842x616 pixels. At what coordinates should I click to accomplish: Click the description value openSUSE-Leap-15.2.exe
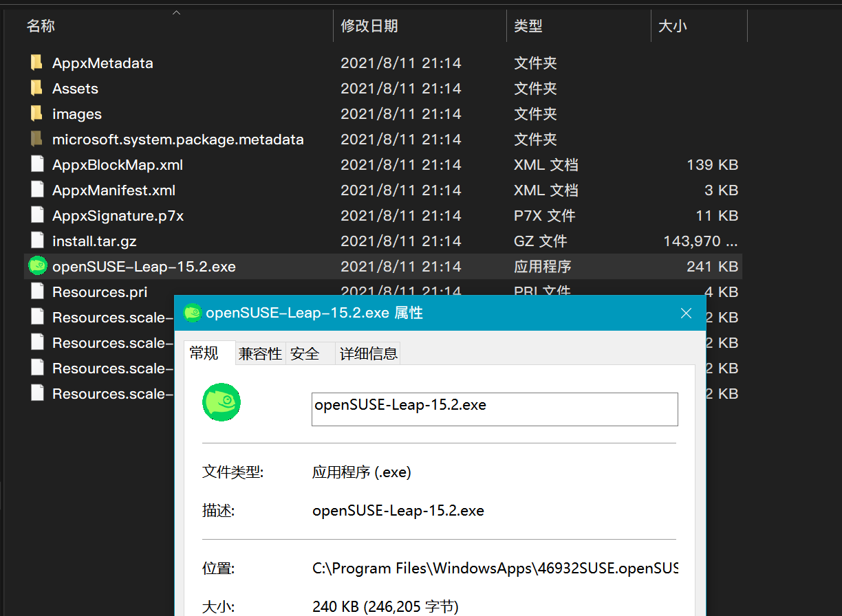point(398,511)
